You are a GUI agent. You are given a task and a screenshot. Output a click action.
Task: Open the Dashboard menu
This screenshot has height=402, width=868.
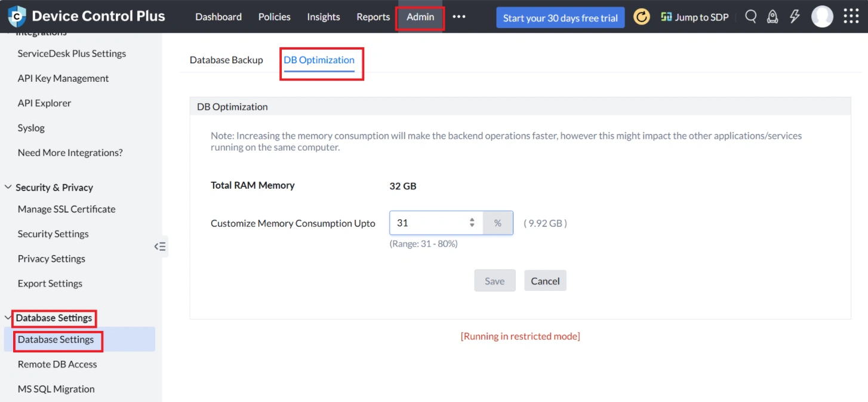tap(218, 17)
